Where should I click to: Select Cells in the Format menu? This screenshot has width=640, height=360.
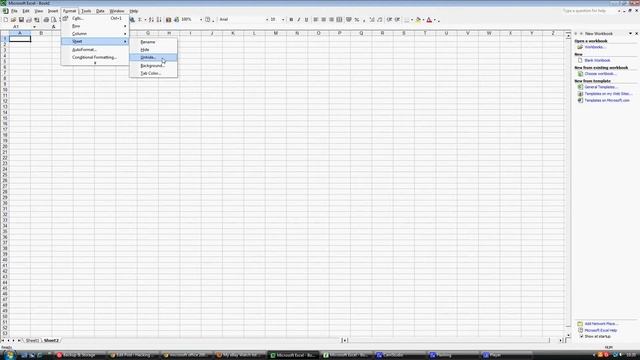click(x=95, y=18)
